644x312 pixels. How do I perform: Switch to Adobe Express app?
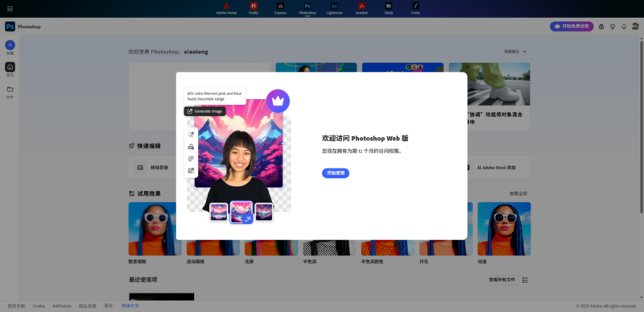pyautogui.click(x=280, y=8)
